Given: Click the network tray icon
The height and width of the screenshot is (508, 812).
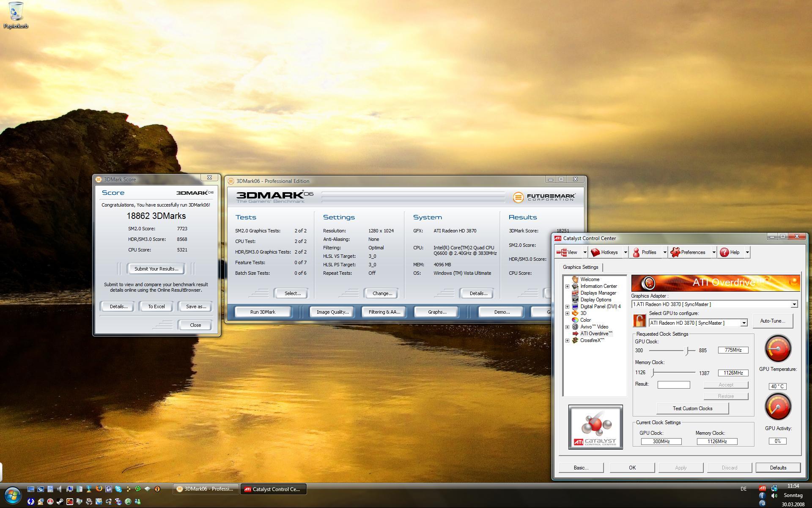Looking at the screenshot, I should click(x=774, y=488).
